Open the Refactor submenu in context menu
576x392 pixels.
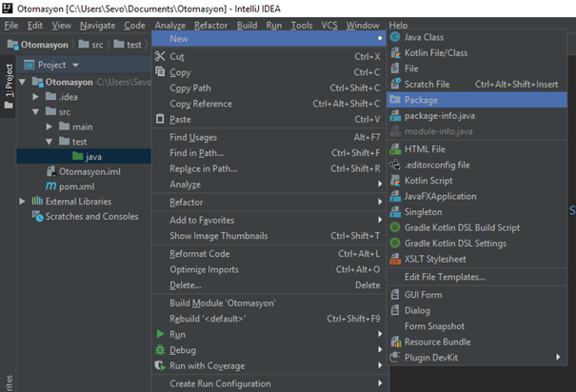pyautogui.click(x=268, y=202)
